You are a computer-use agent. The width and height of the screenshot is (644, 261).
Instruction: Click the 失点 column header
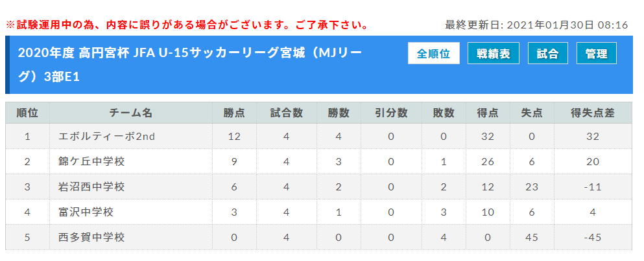tap(532, 113)
